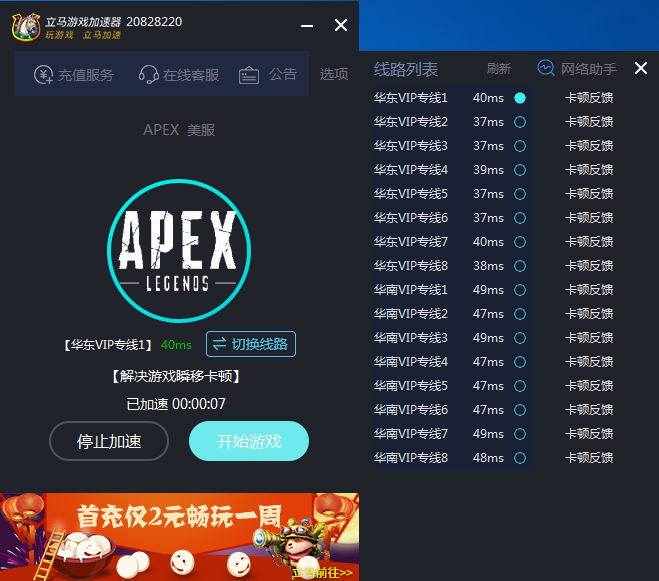Click 卡顿反馈 for 华南VIP专线7

pyautogui.click(x=589, y=433)
